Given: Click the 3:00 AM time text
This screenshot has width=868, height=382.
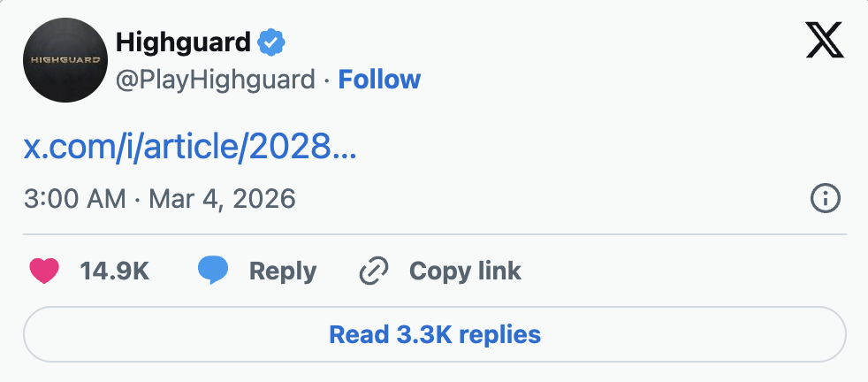Looking at the screenshot, I should (x=74, y=198).
